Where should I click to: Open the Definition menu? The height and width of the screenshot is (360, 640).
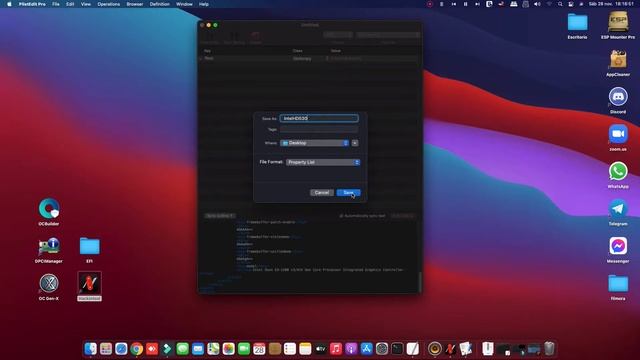(x=160, y=4)
